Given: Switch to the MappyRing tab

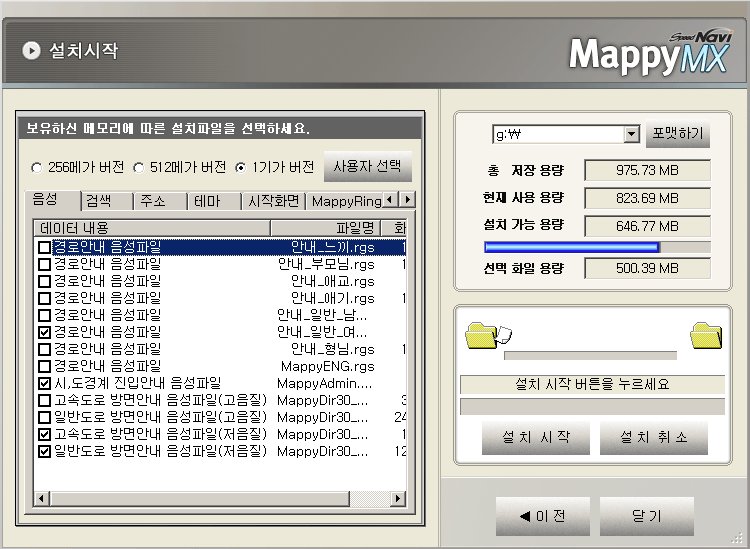Looking at the screenshot, I should [x=345, y=201].
